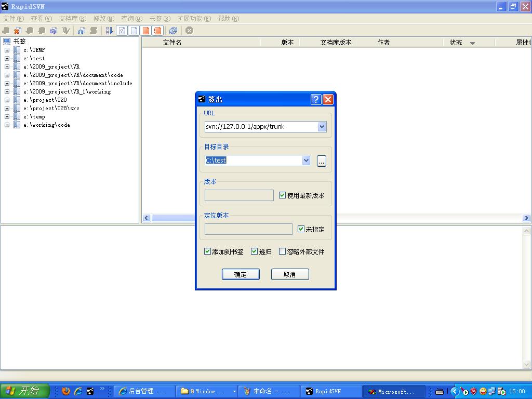The height and width of the screenshot is (399, 532).
Task: Open the 书签 menu
Action: 159,19
